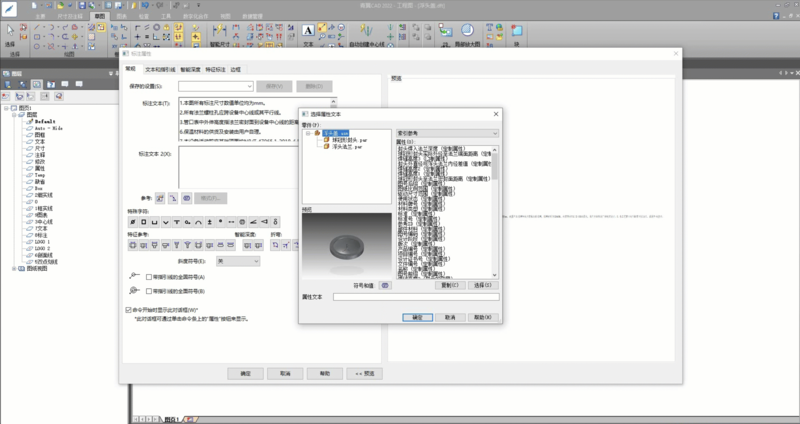Click the 属性文本 input field

pos(415,297)
